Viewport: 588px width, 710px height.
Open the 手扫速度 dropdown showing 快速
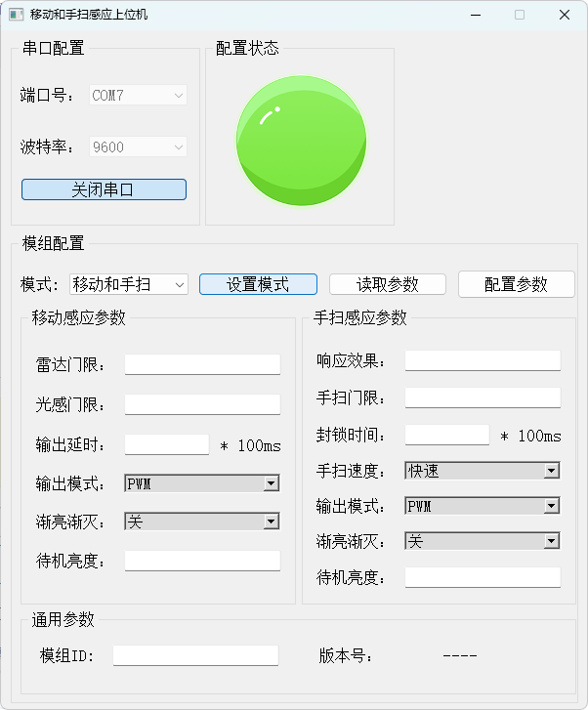[x=483, y=471]
